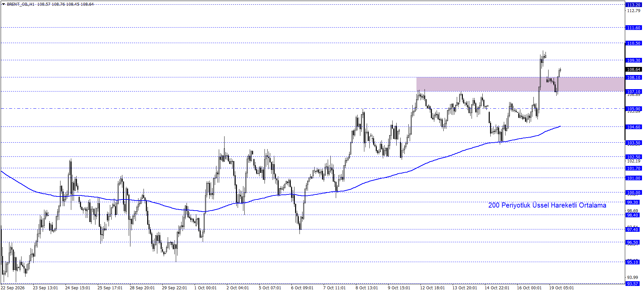644x292 pixels.
Task: Click the 101.00 price level label
Action: tap(633, 178)
